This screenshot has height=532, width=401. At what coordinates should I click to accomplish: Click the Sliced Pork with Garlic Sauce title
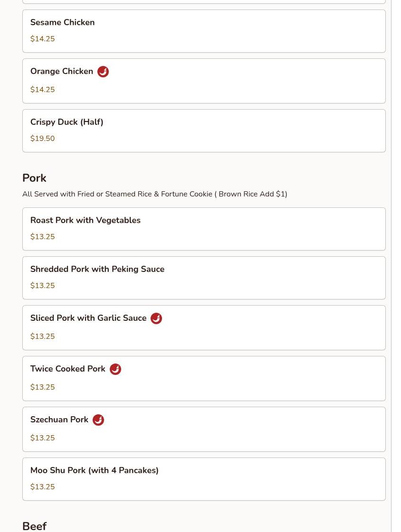click(88, 318)
